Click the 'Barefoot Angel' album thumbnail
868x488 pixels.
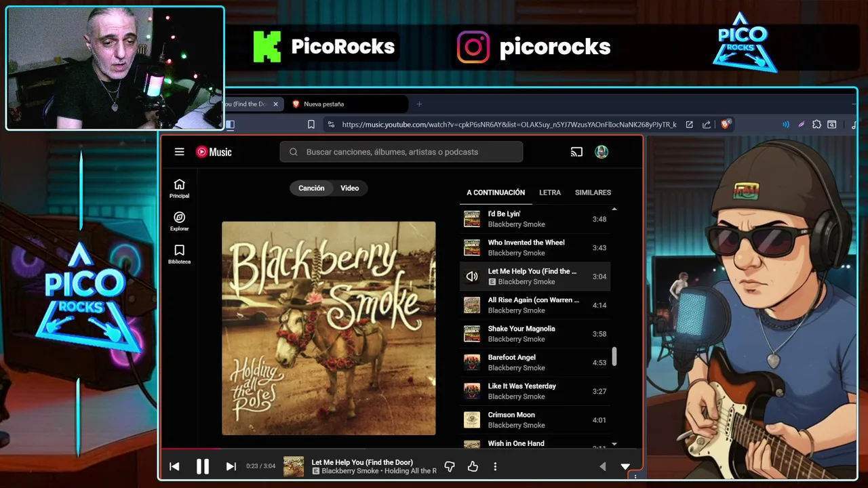point(472,363)
